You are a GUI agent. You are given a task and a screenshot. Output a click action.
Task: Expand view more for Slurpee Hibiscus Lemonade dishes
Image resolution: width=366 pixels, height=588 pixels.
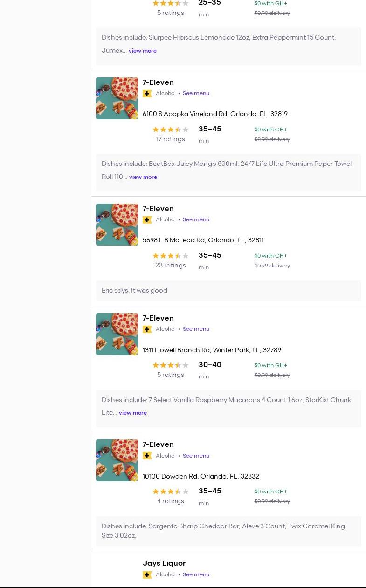[x=142, y=51]
